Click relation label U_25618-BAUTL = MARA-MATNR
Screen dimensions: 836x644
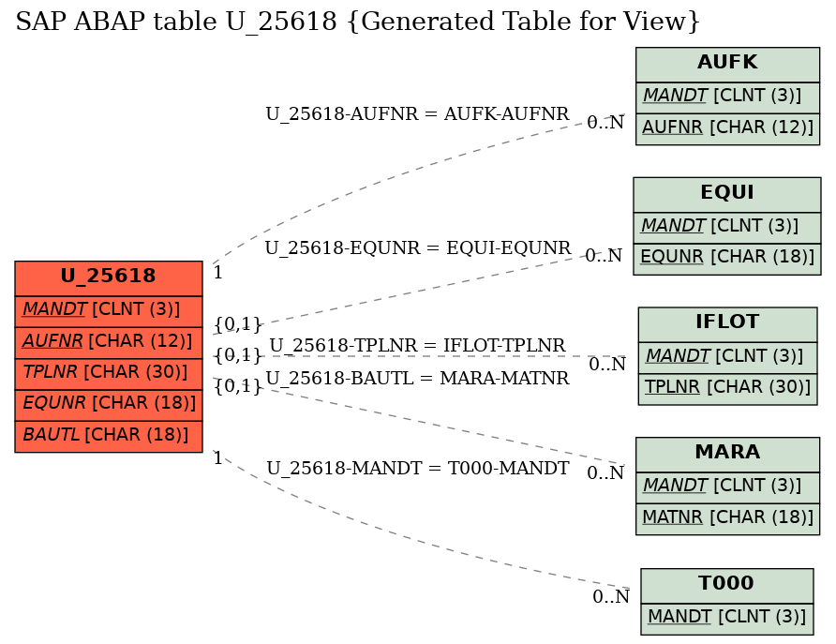(x=417, y=378)
